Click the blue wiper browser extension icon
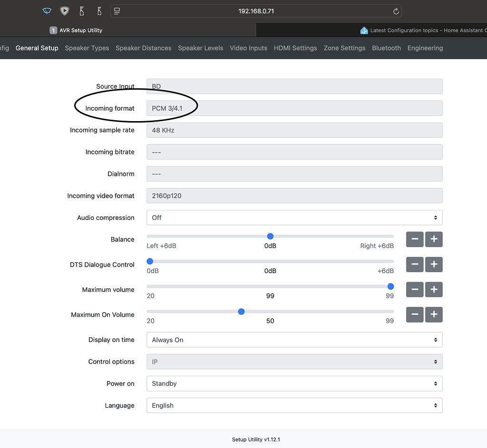This screenshot has height=448, width=487. 47,10
